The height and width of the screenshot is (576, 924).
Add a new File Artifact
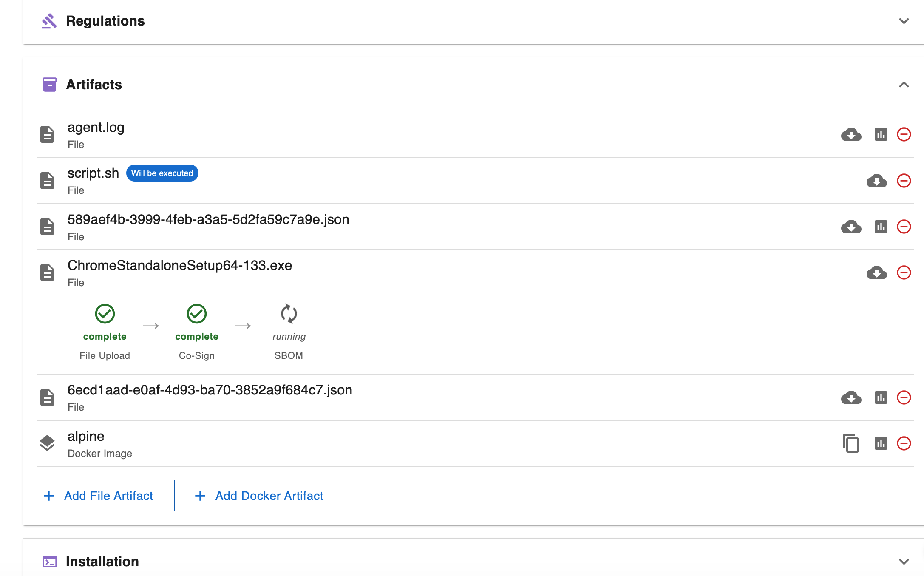[99, 496]
